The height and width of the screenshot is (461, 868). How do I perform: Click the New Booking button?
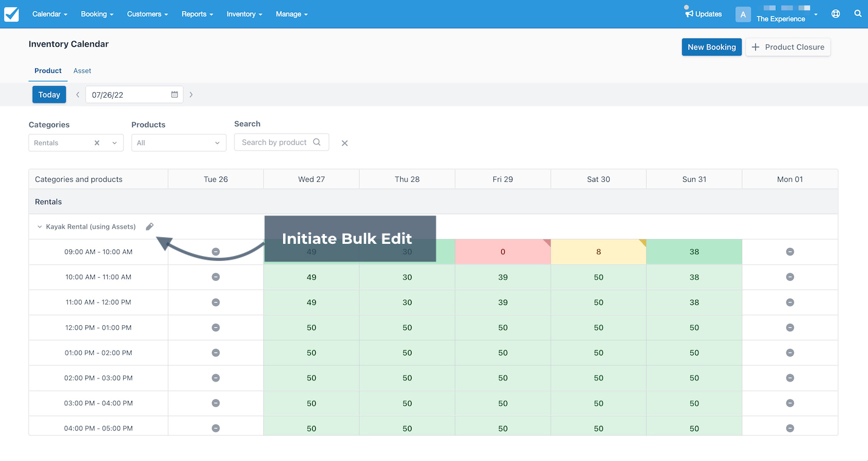point(712,47)
